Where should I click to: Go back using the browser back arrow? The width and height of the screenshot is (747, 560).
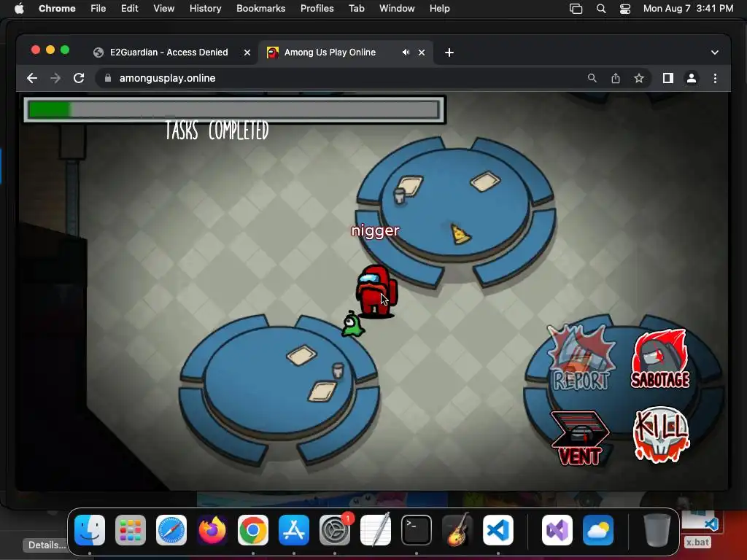tap(32, 78)
